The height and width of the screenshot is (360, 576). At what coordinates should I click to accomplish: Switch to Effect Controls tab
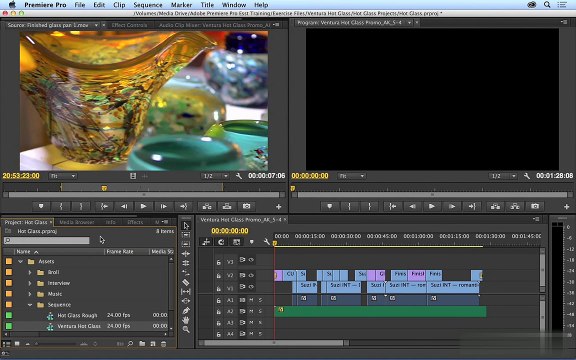(x=129, y=25)
